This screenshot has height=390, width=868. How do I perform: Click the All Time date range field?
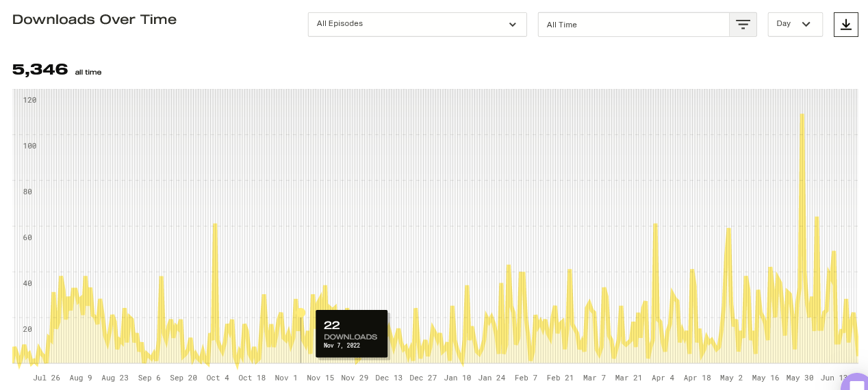pos(633,25)
